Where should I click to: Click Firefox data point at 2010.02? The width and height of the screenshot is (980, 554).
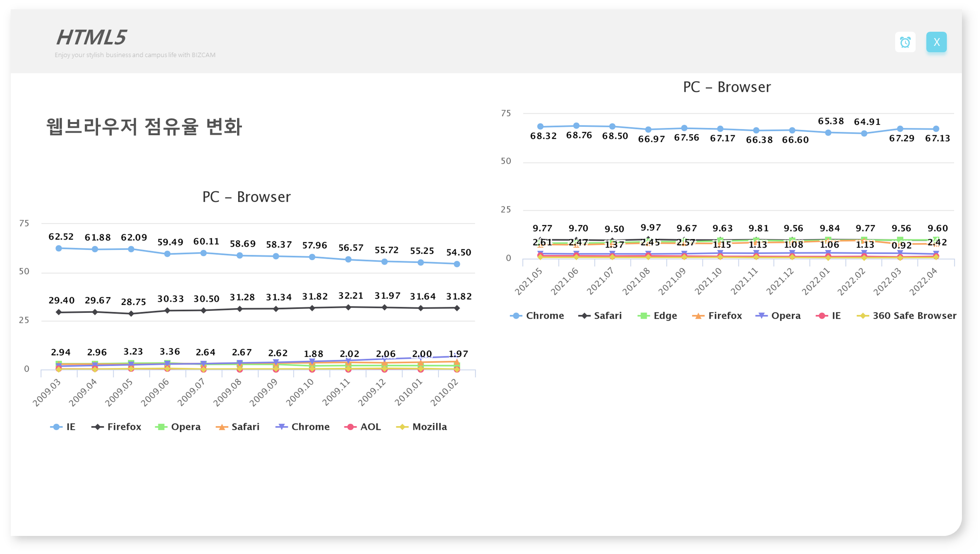pos(457,308)
